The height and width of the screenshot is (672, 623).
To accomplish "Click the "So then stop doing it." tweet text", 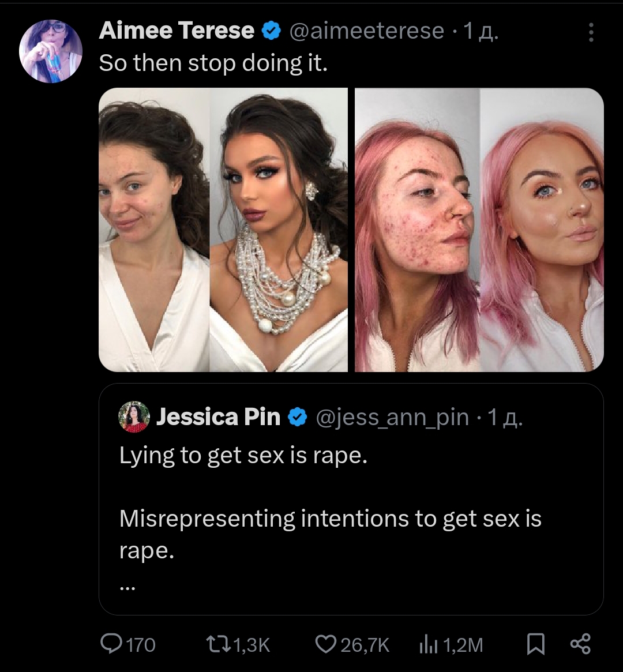I will pos(213,63).
